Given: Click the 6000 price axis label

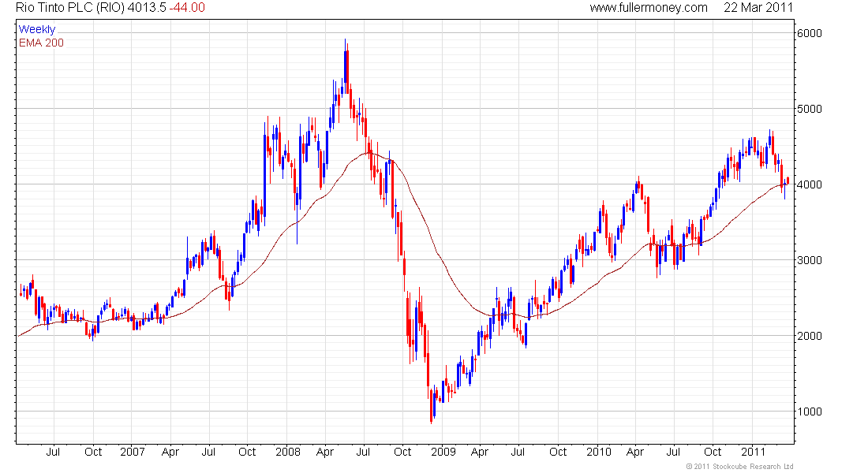Looking at the screenshot, I should [x=810, y=33].
